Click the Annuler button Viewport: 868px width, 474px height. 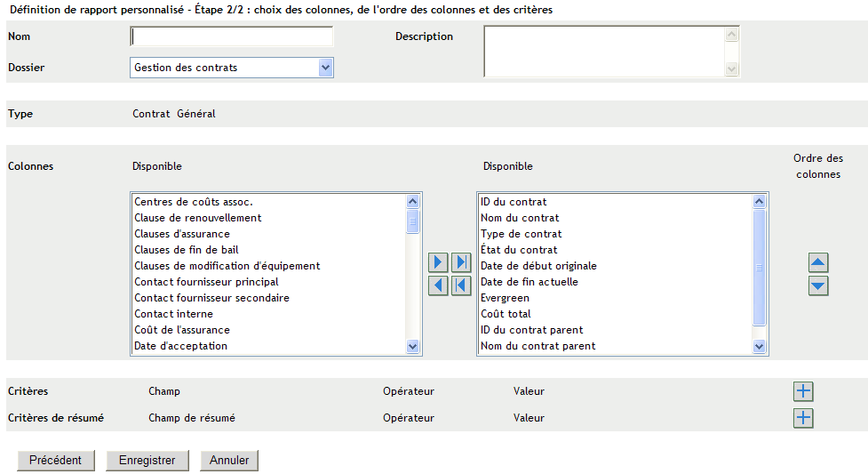pos(229,460)
